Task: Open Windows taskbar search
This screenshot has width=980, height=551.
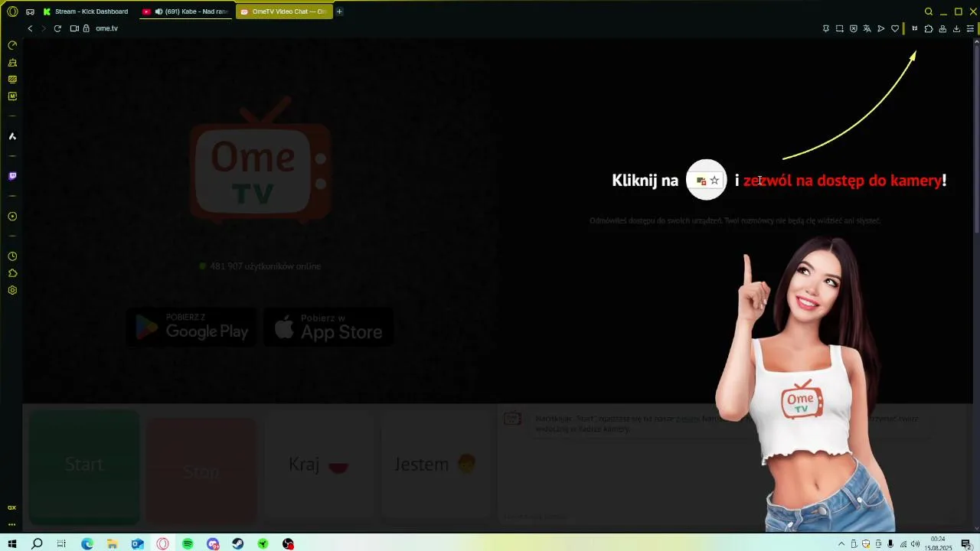Action: tap(37, 544)
